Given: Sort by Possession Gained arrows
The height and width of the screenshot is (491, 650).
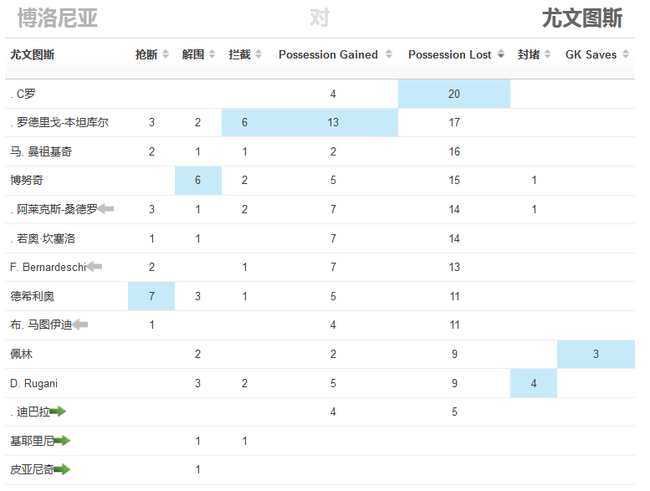Looking at the screenshot, I should (x=388, y=54).
